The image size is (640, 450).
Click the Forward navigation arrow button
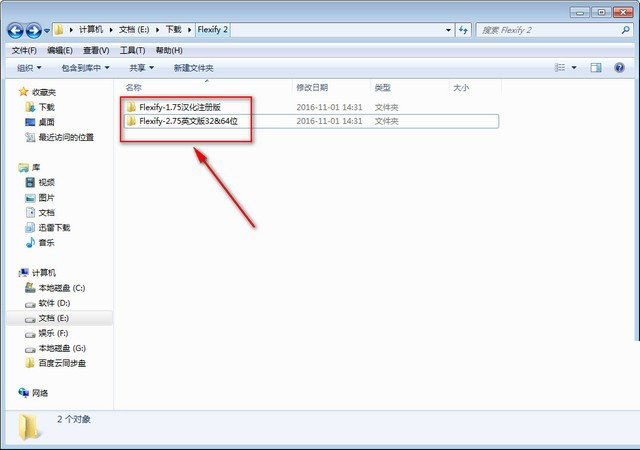pos(33,30)
